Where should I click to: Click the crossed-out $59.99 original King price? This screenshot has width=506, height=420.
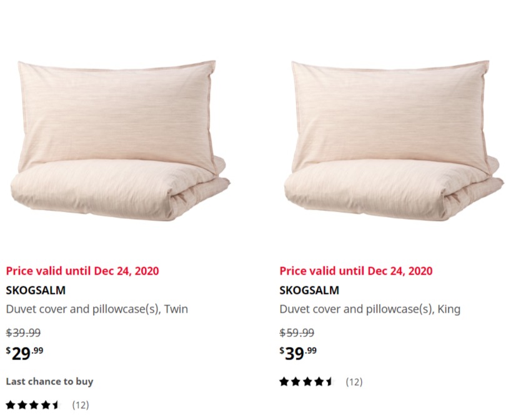(297, 333)
